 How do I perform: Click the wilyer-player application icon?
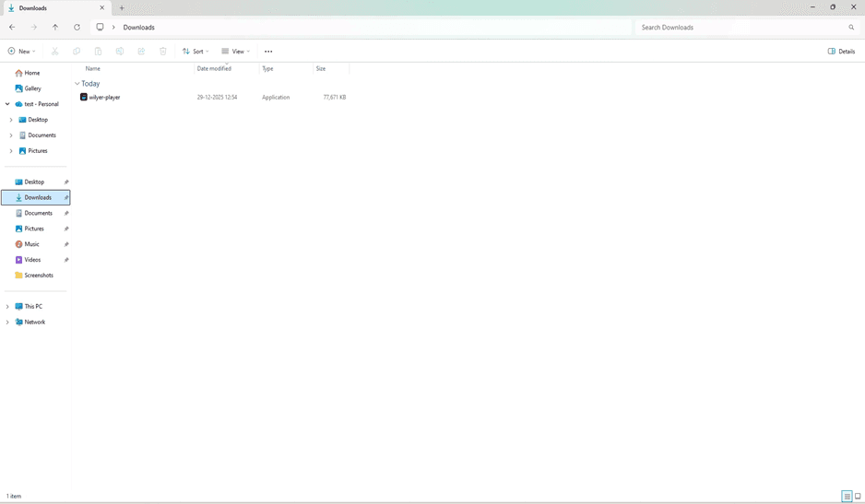(83, 97)
